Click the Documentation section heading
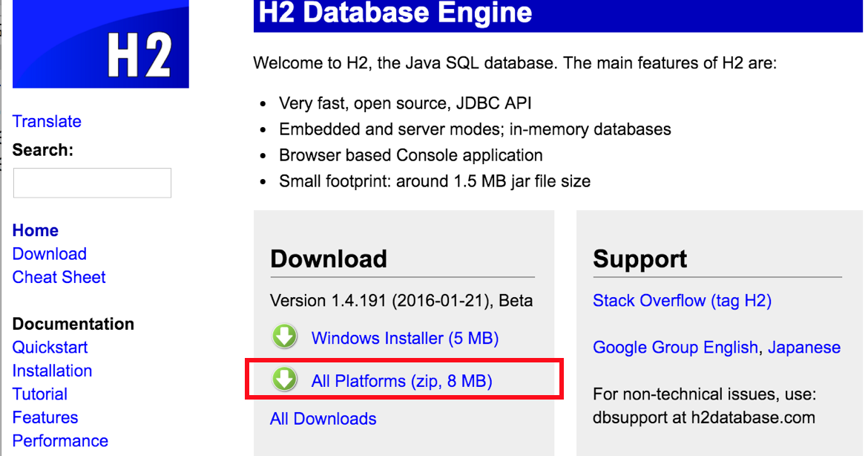Screen dimensions: 868x456 [x=73, y=324]
